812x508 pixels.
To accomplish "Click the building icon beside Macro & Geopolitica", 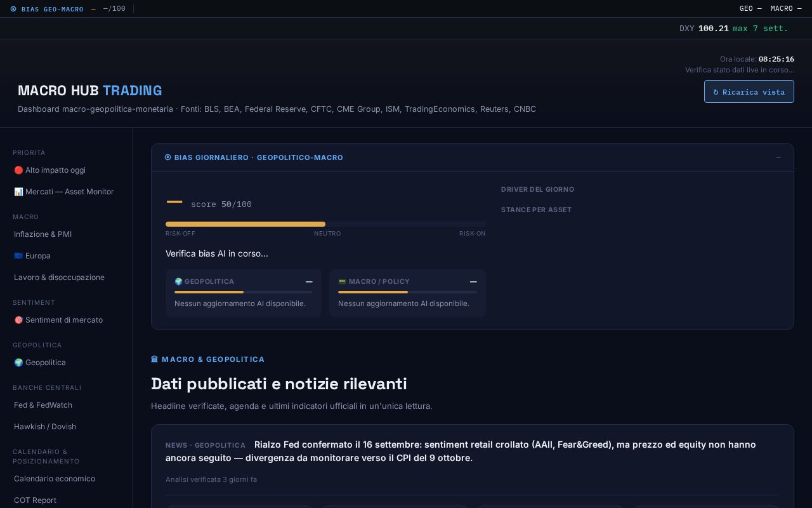I will click(154, 359).
